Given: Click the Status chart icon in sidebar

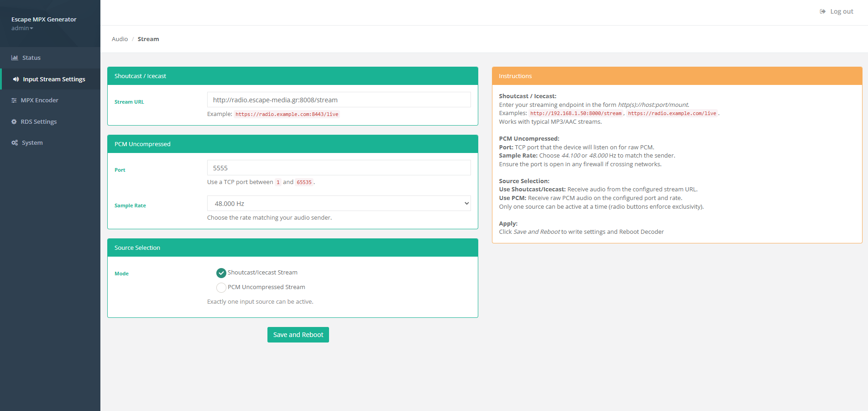Looking at the screenshot, I should pyautogui.click(x=14, y=58).
